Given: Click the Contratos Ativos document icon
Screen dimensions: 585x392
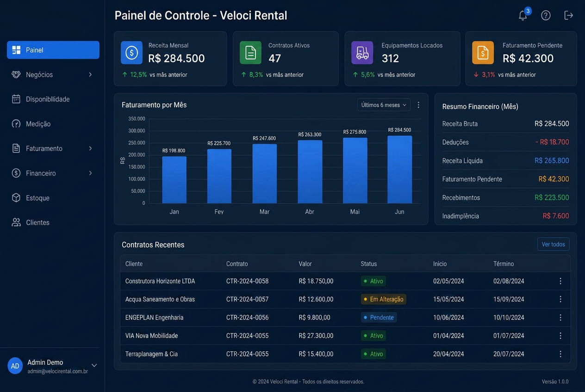Looking at the screenshot, I should pos(250,53).
